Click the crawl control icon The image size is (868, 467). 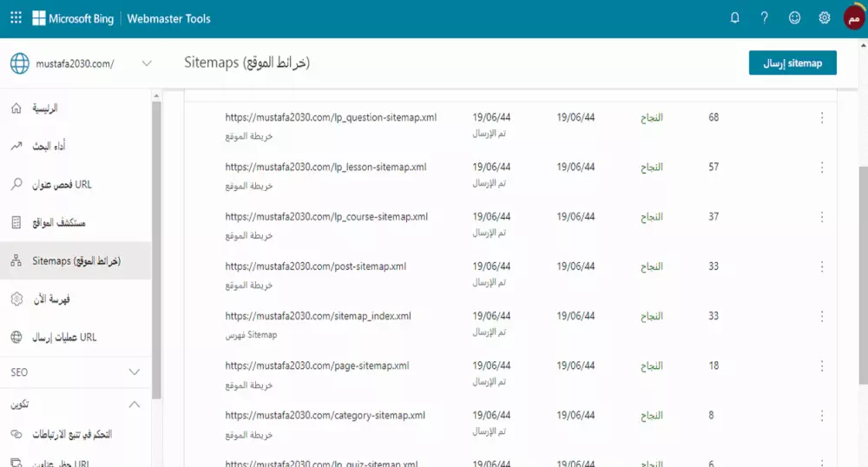click(16, 434)
